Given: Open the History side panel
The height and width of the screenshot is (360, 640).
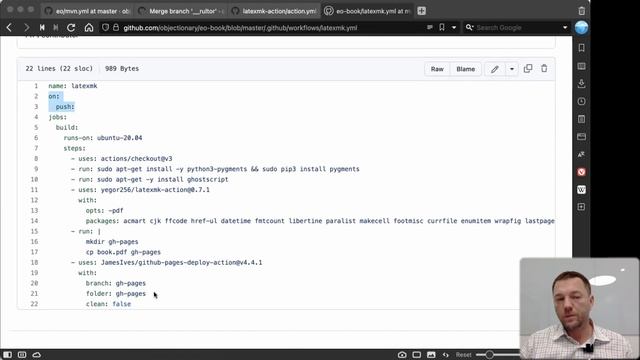Looking at the screenshot, I should (582, 101).
